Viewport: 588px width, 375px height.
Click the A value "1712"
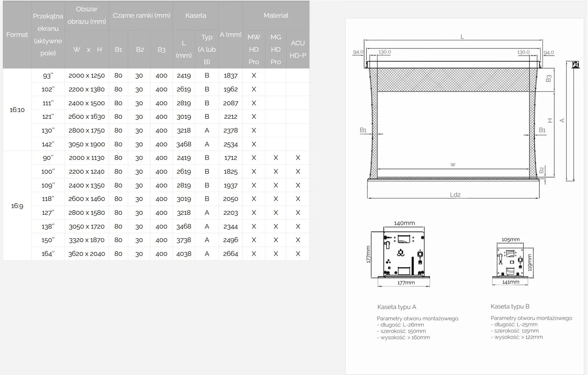231,158
